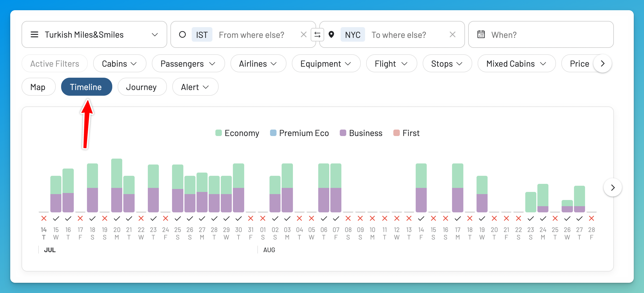Viewport: 644px width, 293px height.
Task: Open the 'When?' date field
Action: pos(541,34)
